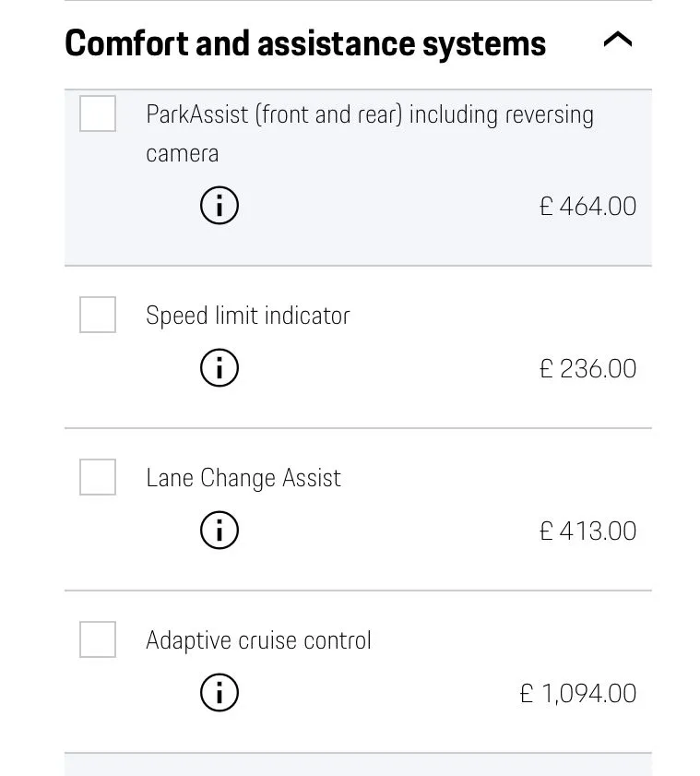The width and height of the screenshot is (700, 776).
Task: Click the partially visible grey row at bottom
Action: pyautogui.click(x=358, y=766)
